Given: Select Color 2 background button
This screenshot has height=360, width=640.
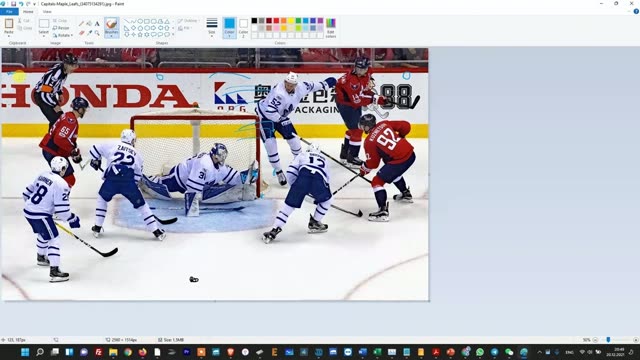Looking at the screenshot, I should pyautogui.click(x=243, y=28).
